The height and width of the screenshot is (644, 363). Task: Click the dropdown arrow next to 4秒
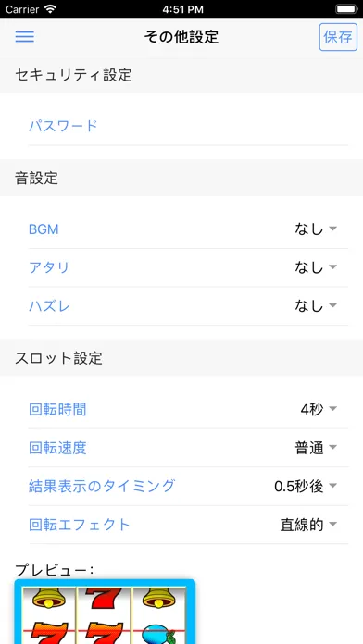333,409
